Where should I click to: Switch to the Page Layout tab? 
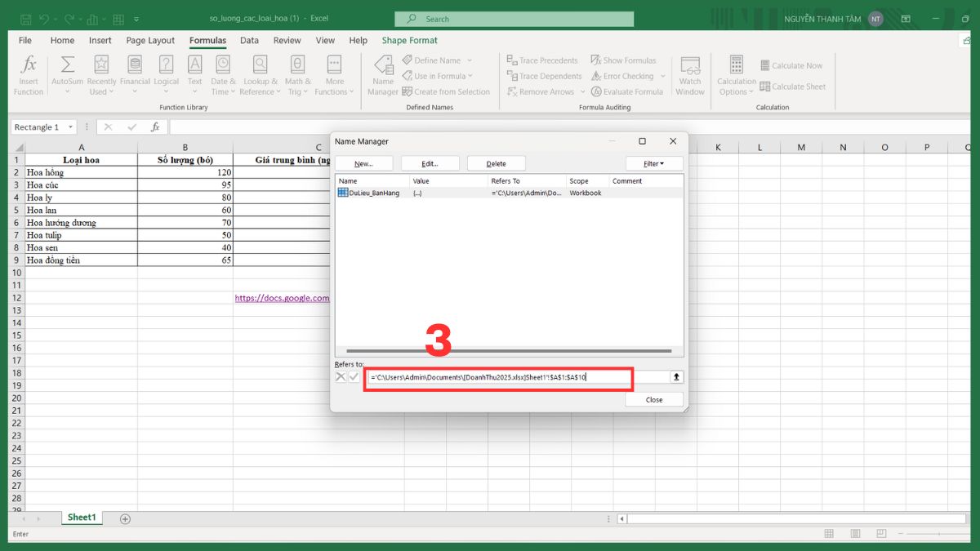pos(150,40)
